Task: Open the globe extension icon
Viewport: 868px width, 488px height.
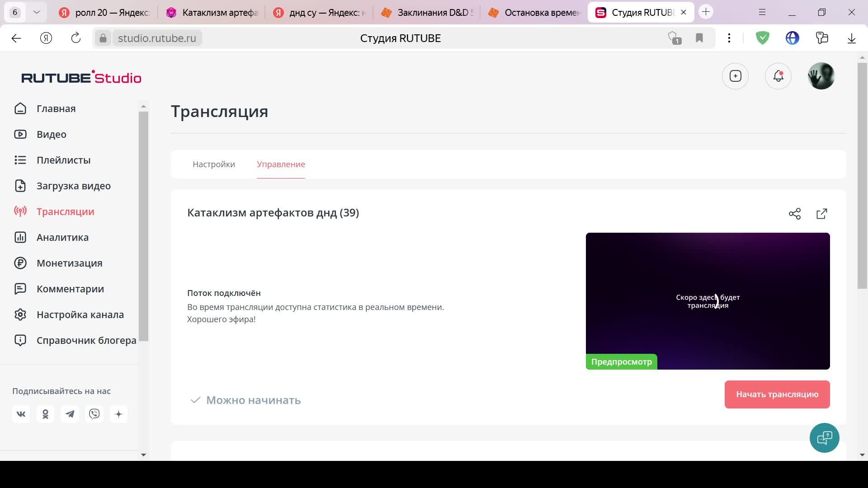Action: (x=793, y=38)
